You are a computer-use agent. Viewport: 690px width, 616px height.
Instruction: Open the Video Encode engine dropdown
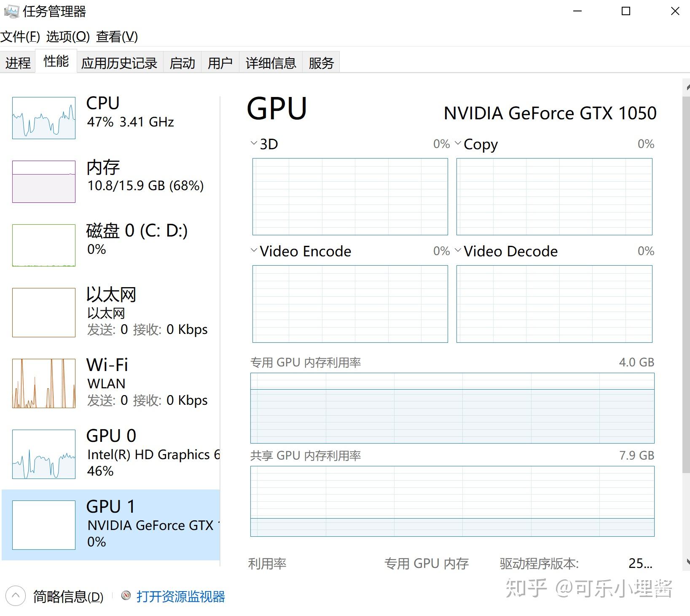point(254,250)
